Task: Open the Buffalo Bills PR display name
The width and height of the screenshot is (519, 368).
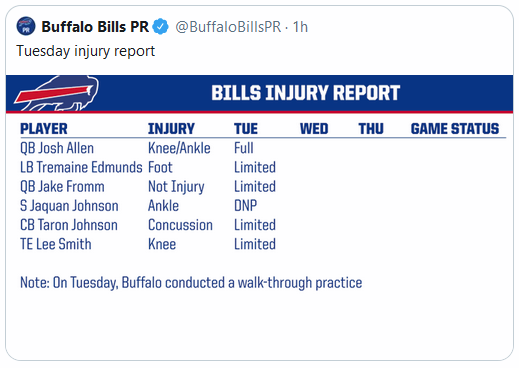Action: click(95, 27)
